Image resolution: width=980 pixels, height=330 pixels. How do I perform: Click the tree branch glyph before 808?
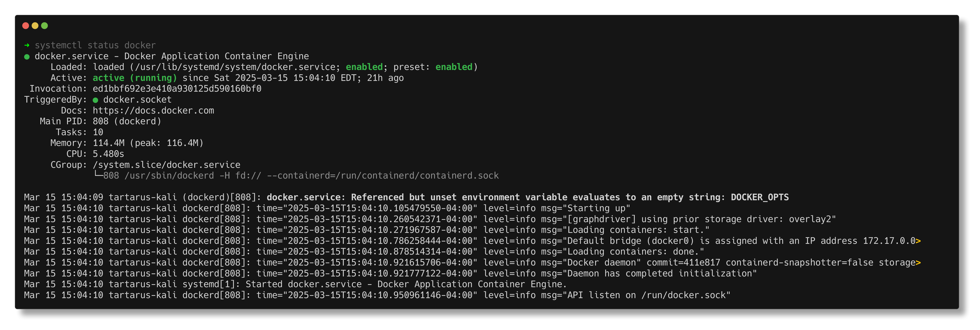pos(98,175)
